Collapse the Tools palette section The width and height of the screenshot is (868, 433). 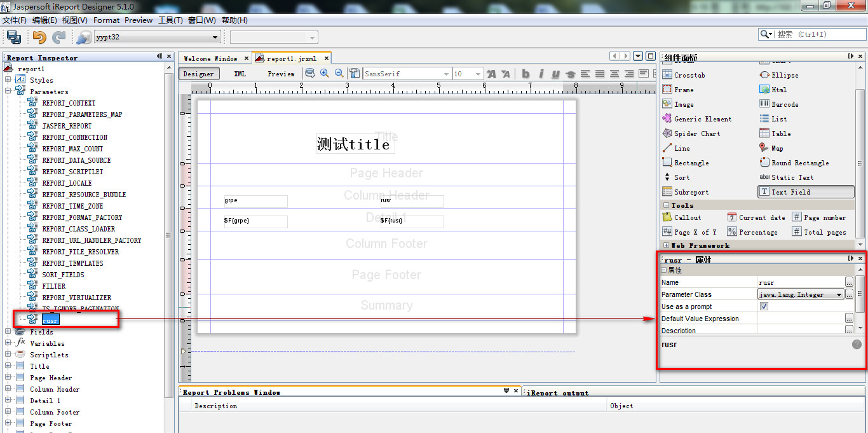666,205
